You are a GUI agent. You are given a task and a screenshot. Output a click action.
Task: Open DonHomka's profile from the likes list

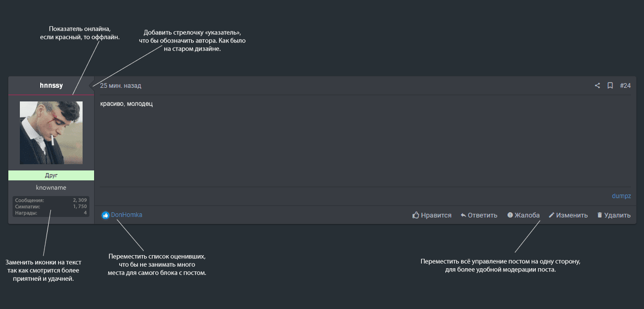[x=126, y=215]
